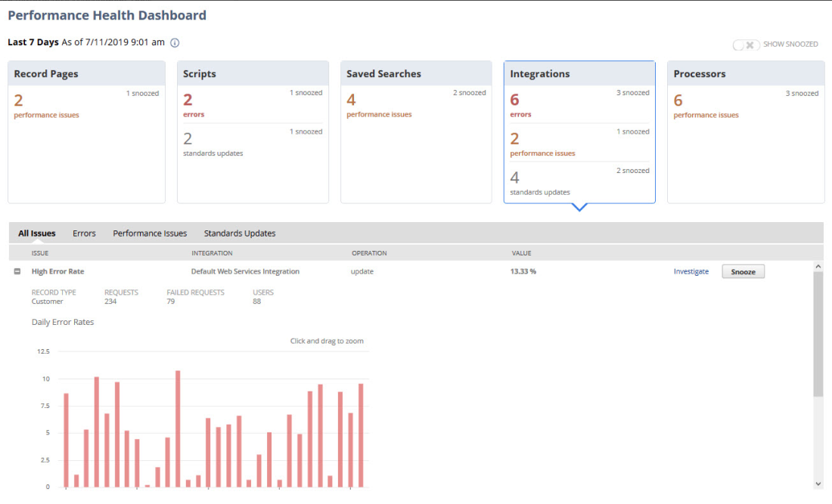Collapse the High Error Rate row
The width and height of the screenshot is (832, 504).
(17, 271)
